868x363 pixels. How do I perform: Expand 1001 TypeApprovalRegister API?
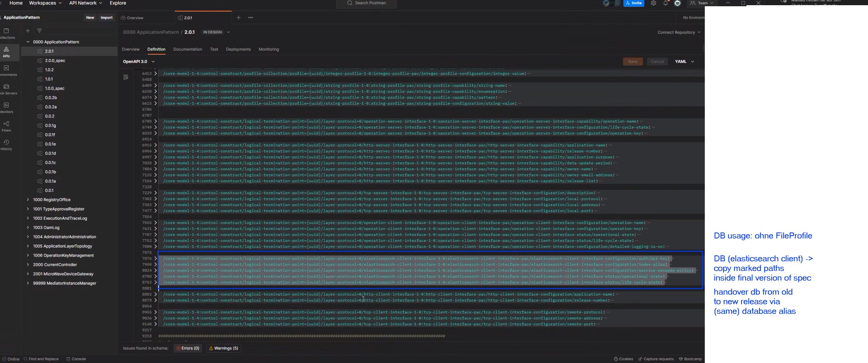[28, 209]
